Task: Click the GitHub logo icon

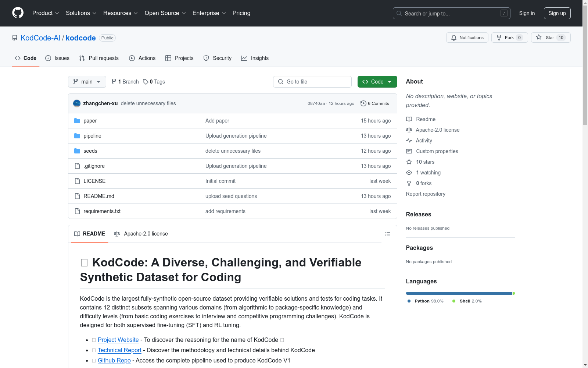Action: 18,13
